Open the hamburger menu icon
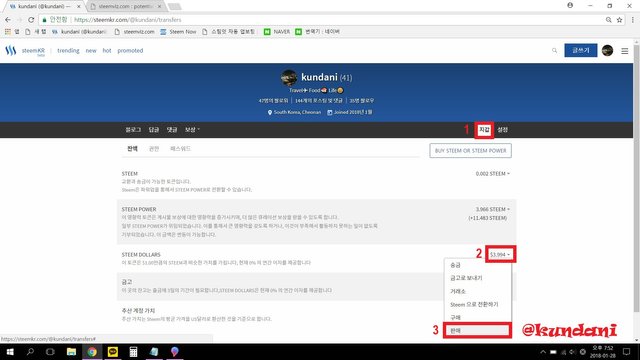Viewport: 640px width, 360px height. pyautogui.click(x=624, y=51)
